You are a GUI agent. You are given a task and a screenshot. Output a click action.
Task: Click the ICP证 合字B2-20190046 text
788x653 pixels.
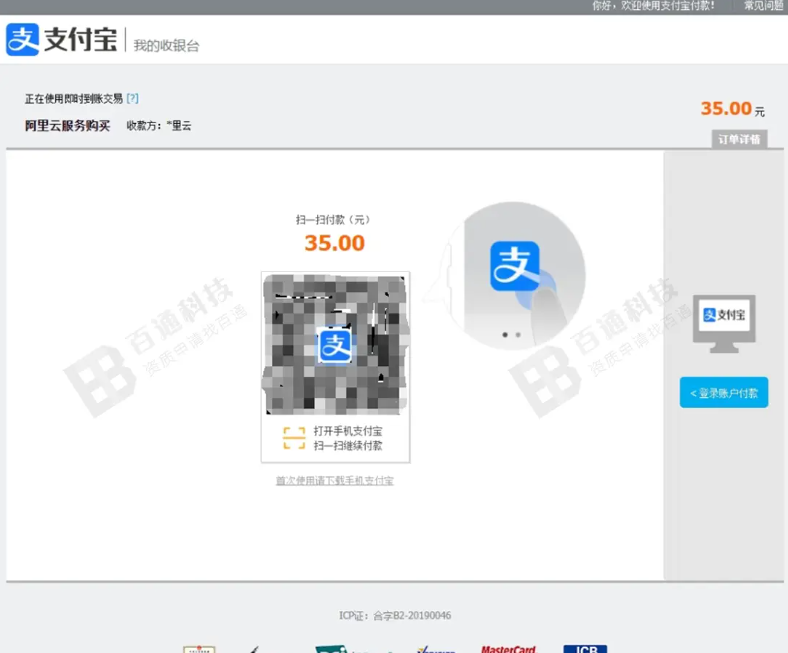pyautogui.click(x=395, y=616)
